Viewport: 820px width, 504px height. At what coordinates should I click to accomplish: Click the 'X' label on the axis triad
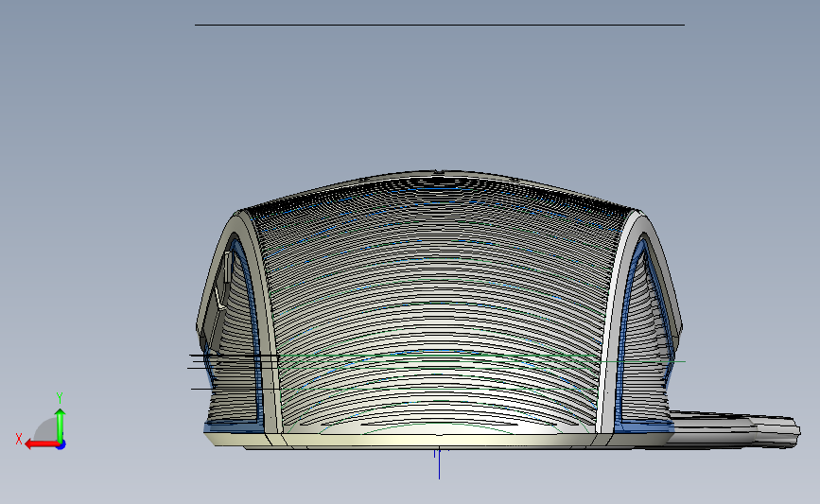click(x=19, y=439)
